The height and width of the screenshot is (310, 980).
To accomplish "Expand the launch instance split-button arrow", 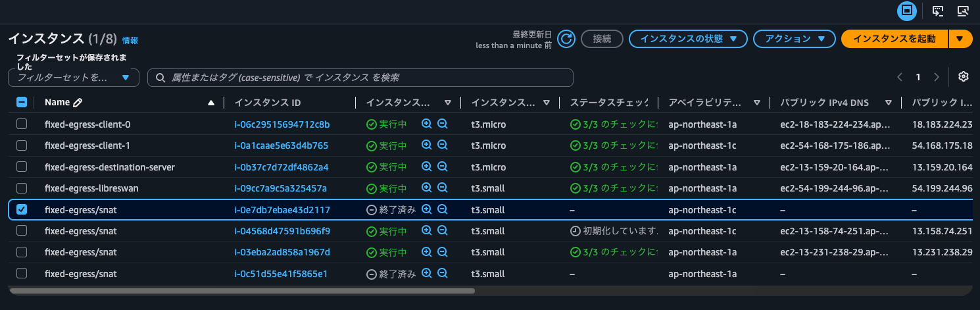I will pyautogui.click(x=960, y=39).
